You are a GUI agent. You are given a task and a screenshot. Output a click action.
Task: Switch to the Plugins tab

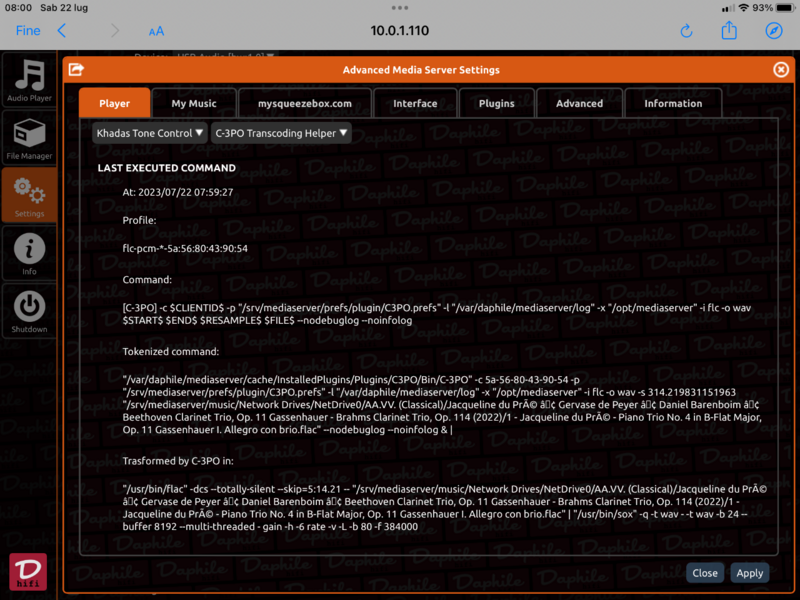pos(496,103)
